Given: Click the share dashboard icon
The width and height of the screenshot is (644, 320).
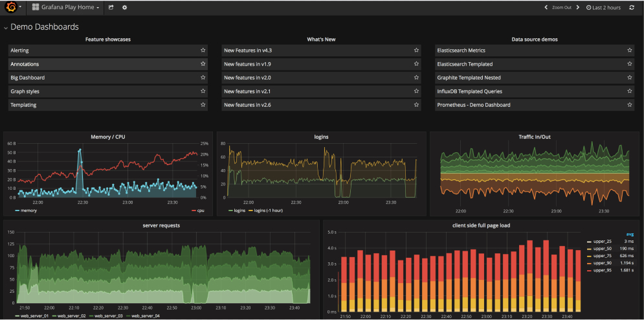Looking at the screenshot, I should 111,8.
